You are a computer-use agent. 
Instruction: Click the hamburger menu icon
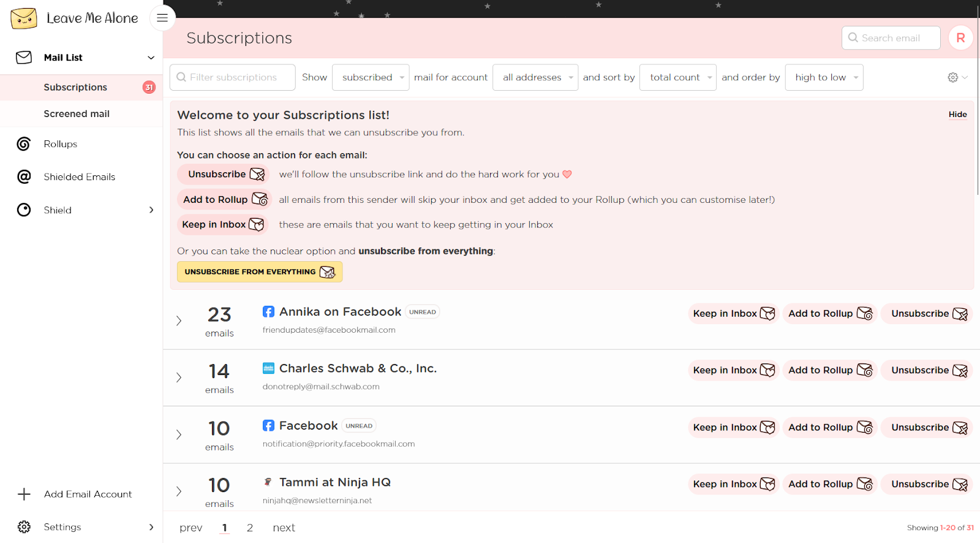[x=162, y=18]
